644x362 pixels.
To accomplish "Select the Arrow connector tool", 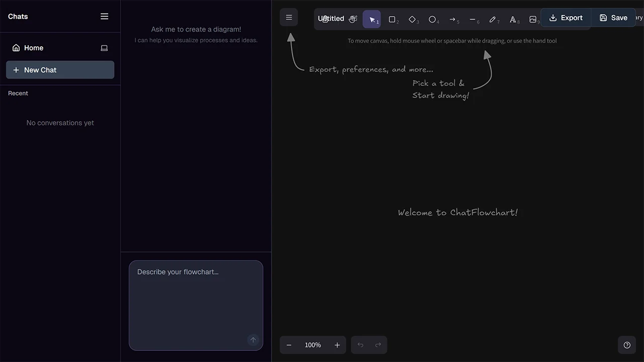I will 452,20.
